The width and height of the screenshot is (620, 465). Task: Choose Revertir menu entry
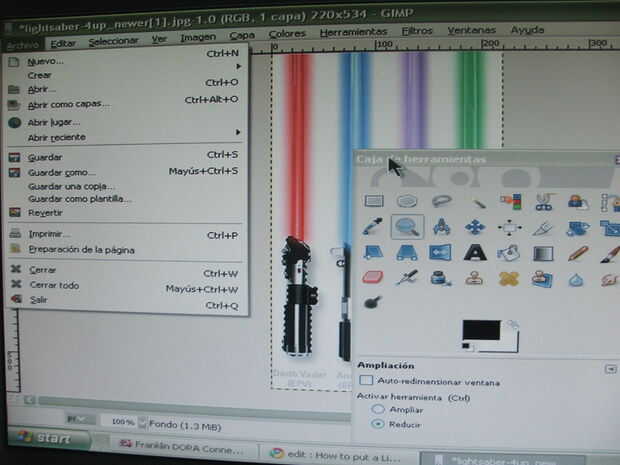tap(125, 213)
